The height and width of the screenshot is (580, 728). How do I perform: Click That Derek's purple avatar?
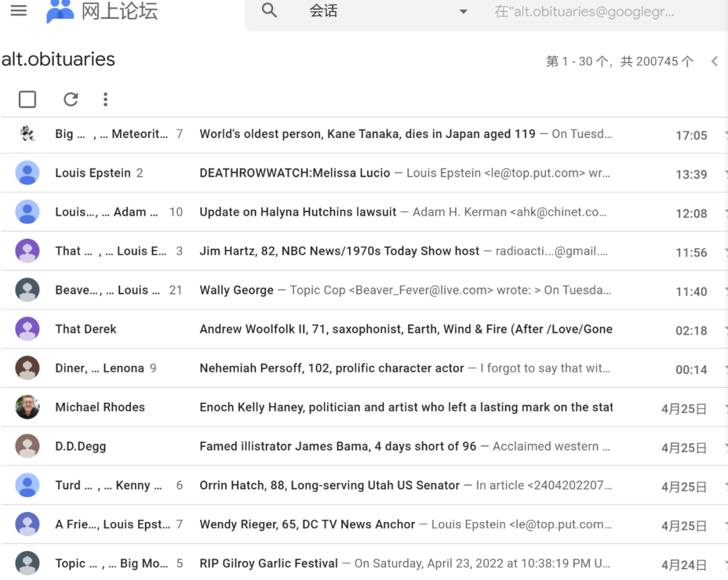(28, 329)
